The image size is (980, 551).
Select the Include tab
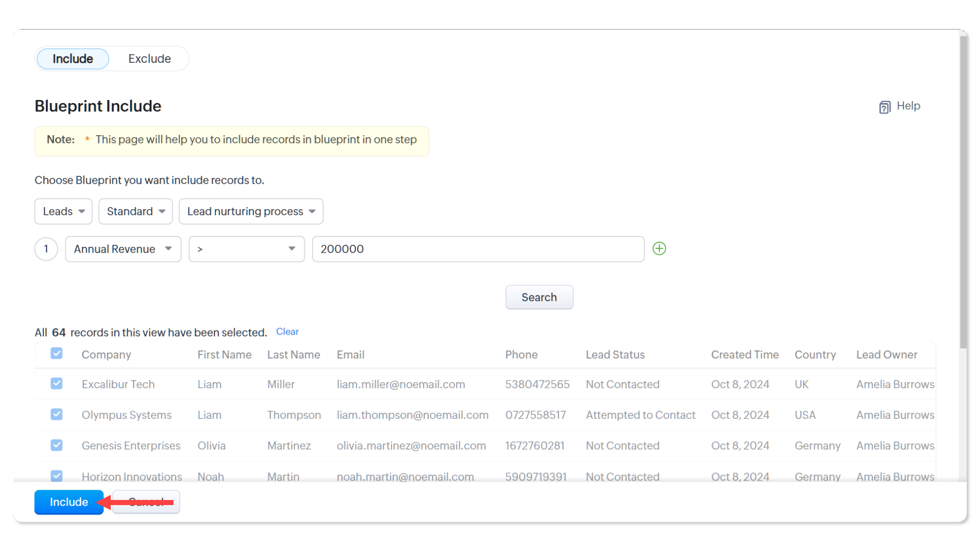point(73,59)
